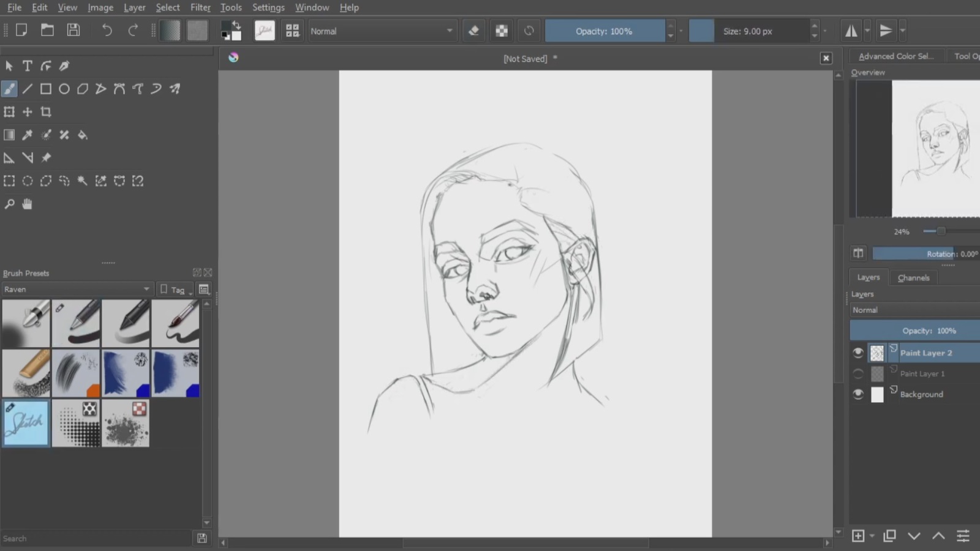Click the foreground/background color swatch
The image size is (980, 551).
pos(231,30)
